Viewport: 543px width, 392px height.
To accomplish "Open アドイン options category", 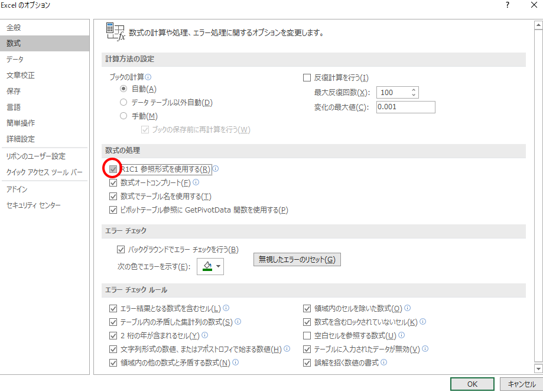I will point(45,190).
